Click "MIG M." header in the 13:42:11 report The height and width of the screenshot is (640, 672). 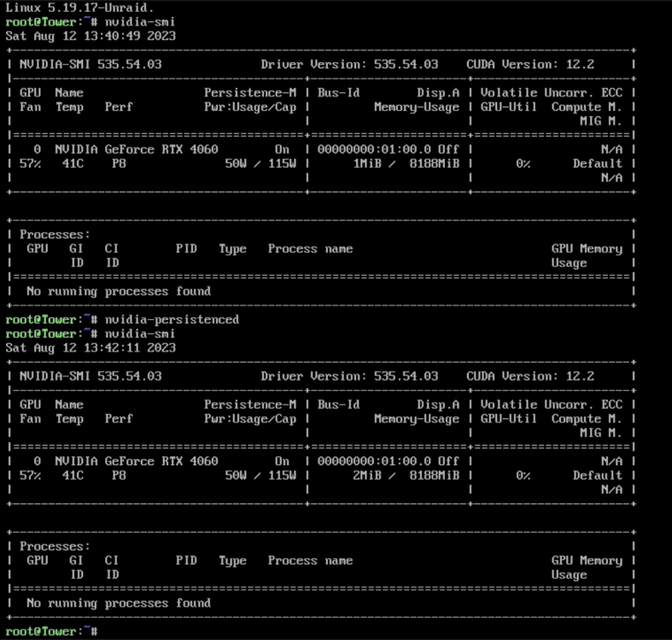point(601,433)
